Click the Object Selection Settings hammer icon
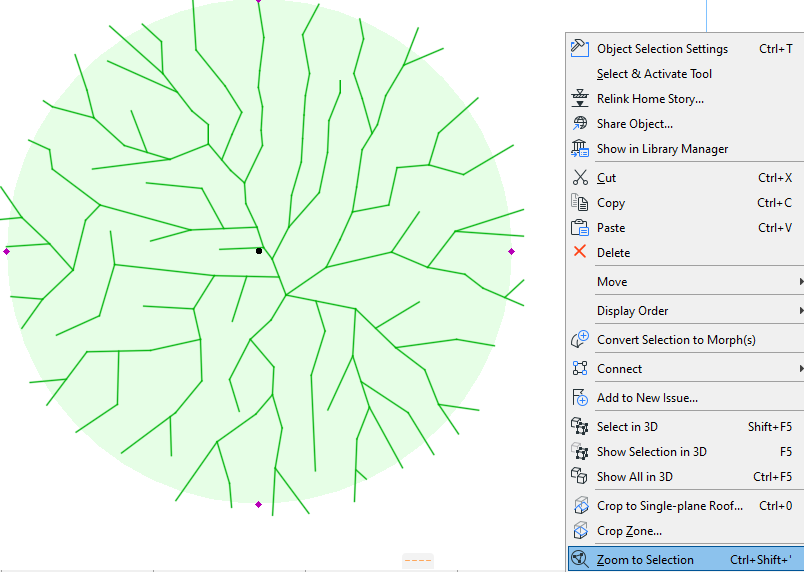Screen dimensions: 804x572 (x=580, y=48)
